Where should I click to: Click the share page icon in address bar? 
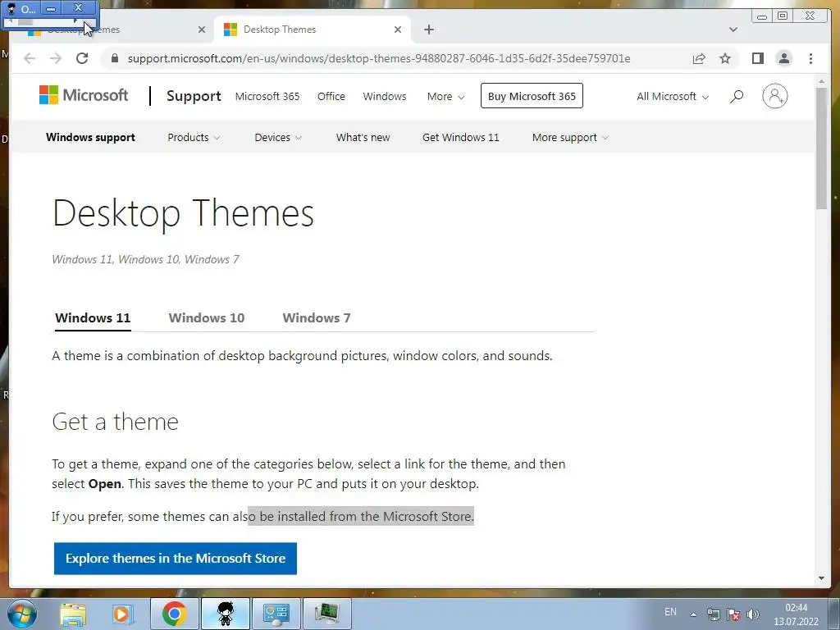point(699,58)
